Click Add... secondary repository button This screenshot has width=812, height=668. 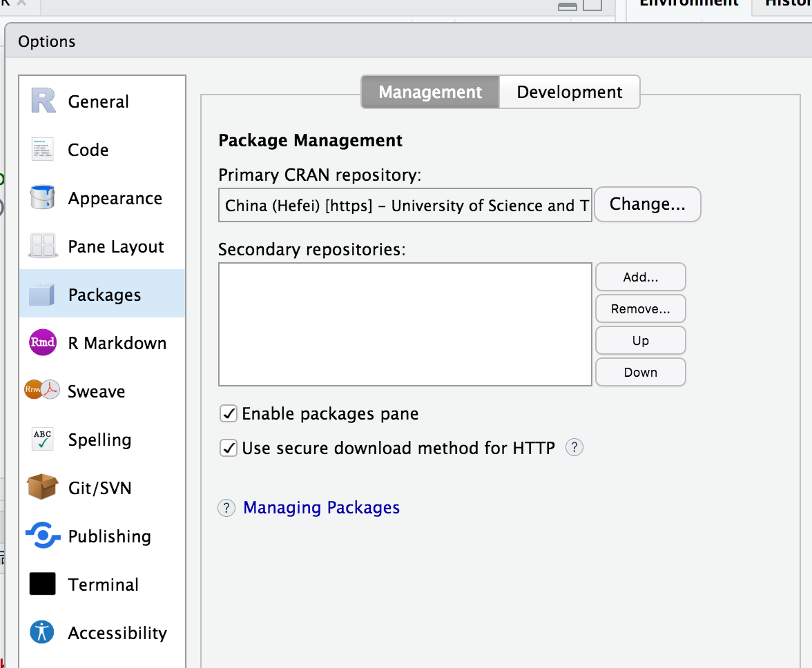640,277
